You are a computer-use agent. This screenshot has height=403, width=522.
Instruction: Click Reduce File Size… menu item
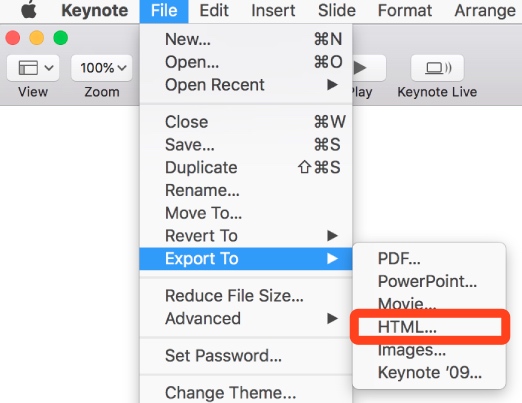click(246, 296)
